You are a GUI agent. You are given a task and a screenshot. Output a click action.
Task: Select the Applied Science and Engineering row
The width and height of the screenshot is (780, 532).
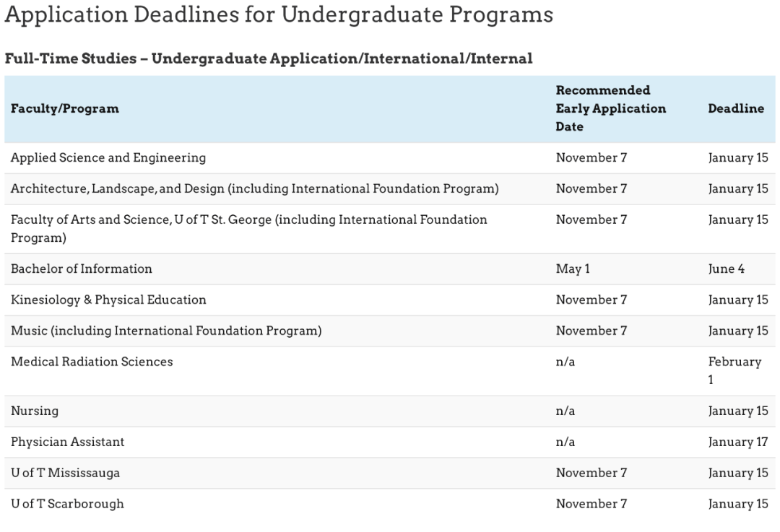(x=108, y=158)
